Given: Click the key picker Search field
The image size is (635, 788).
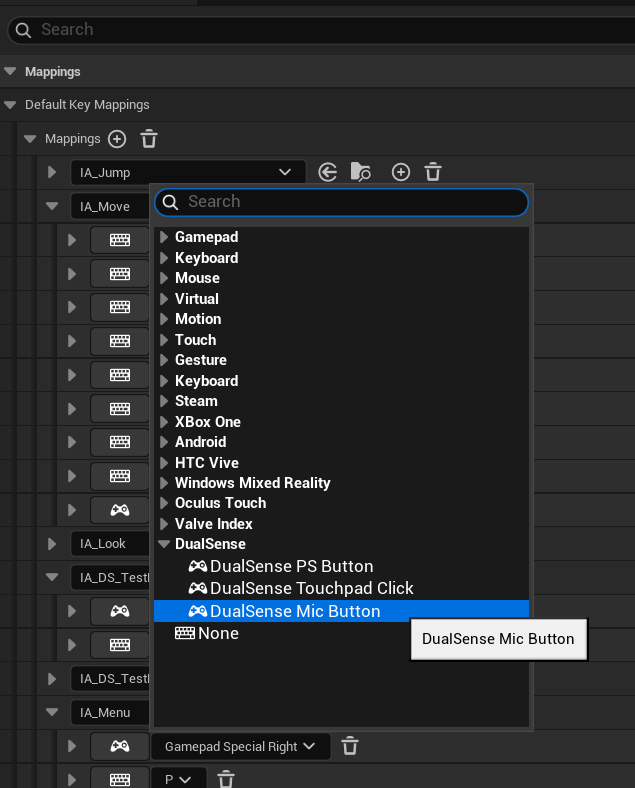Looking at the screenshot, I should [341, 202].
